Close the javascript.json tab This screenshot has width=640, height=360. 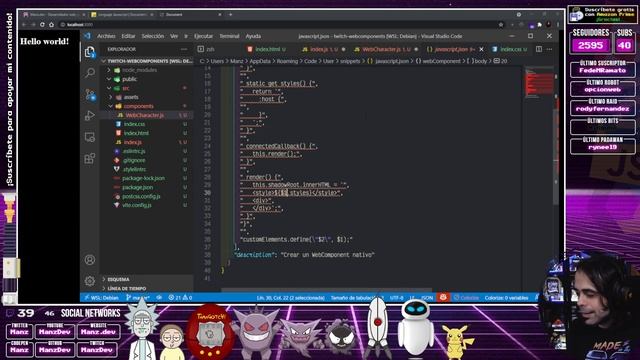click(x=482, y=49)
